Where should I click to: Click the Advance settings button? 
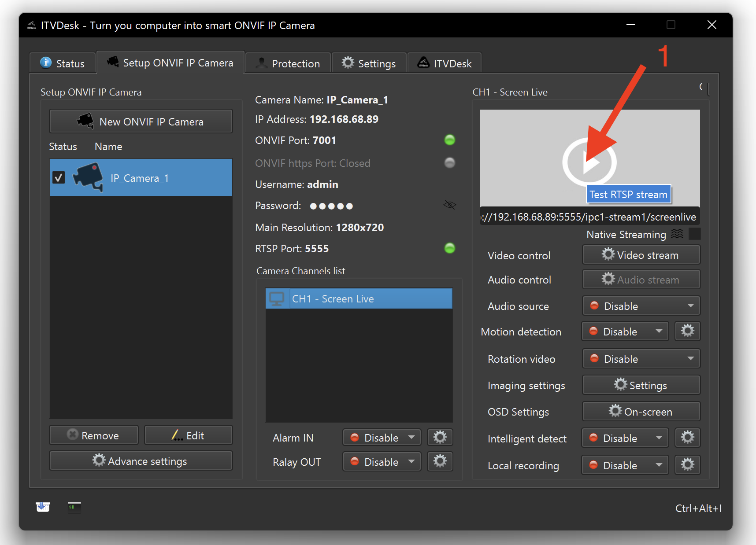(141, 461)
